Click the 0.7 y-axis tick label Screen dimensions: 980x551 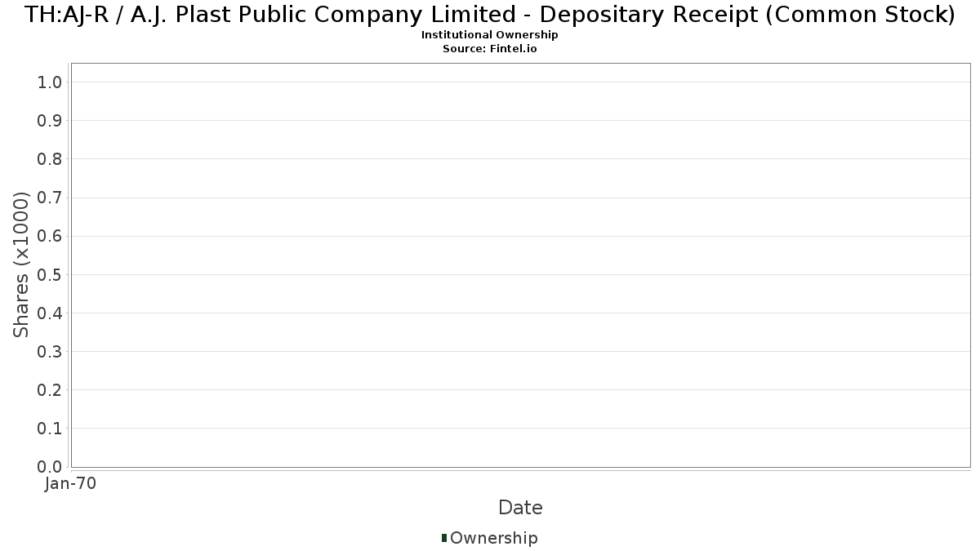pyautogui.click(x=50, y=198)
